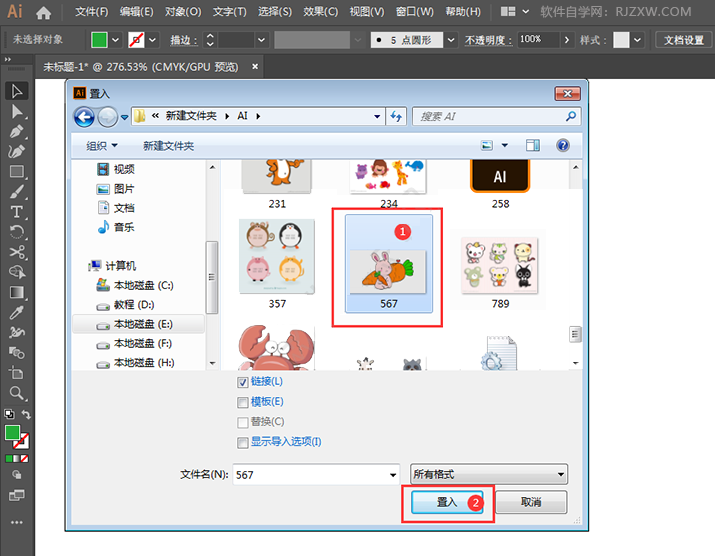Select the Paintbrush tool

pos(17,192)
